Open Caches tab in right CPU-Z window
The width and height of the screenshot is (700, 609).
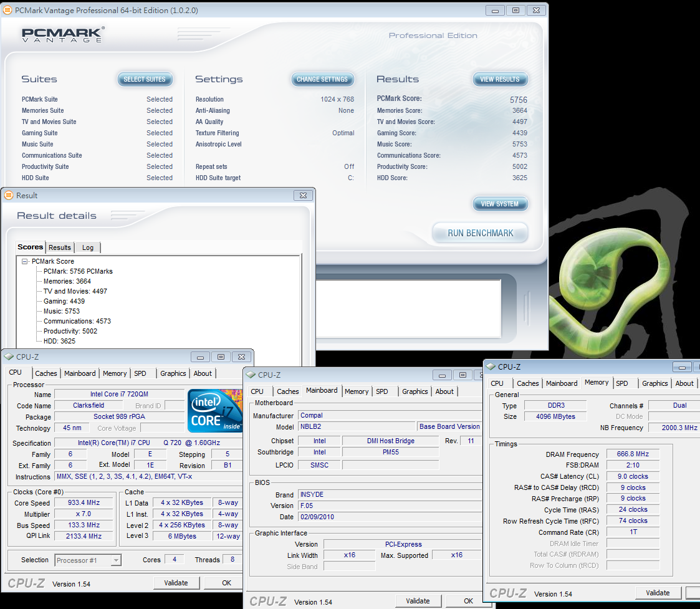pyautogui.click(x=528, y=383)
